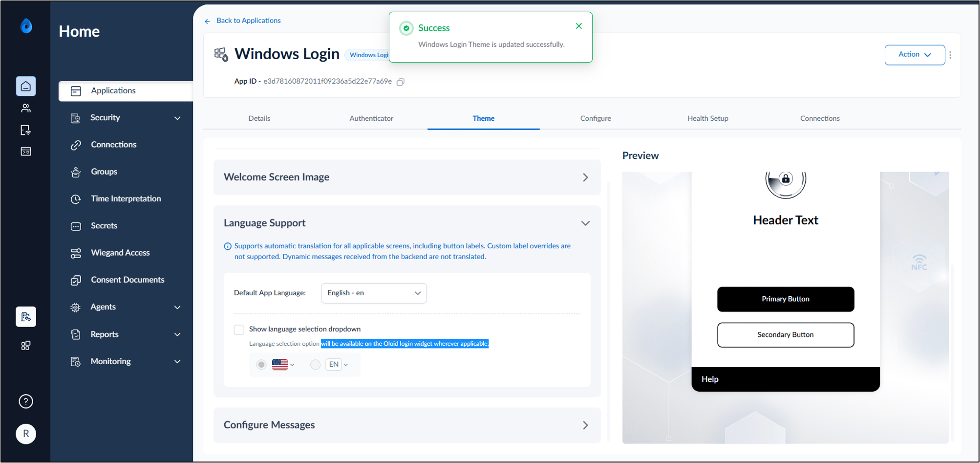980x463 pixels.
Task: Expand the Reports sidebar submenu
Action: click(177, 334)
